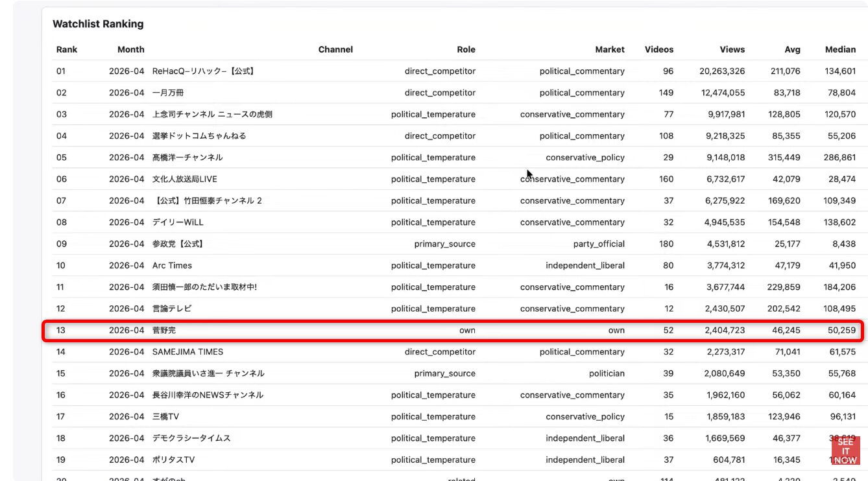The height and width of the screenshot is (481, 868).
Task: Click views value 604,781
Action: pyautogui.click(x=728, y=460)
